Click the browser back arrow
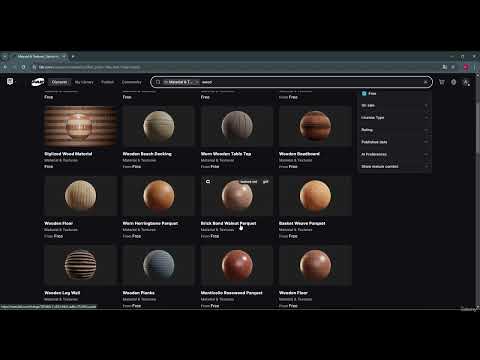480x360 pixels. (6, 67)
